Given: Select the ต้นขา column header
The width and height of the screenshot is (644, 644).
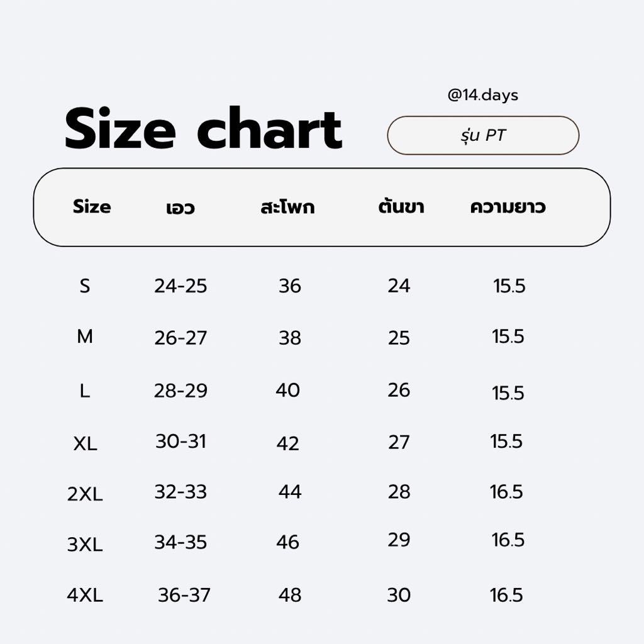Looking at the screenshot, I should pyautogui.click(x=401, y=206).
